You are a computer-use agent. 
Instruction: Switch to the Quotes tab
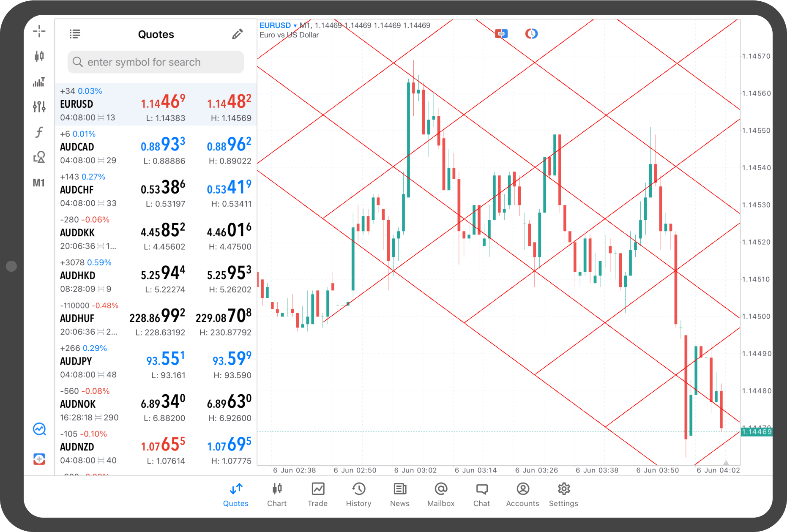tap(236, 495)
